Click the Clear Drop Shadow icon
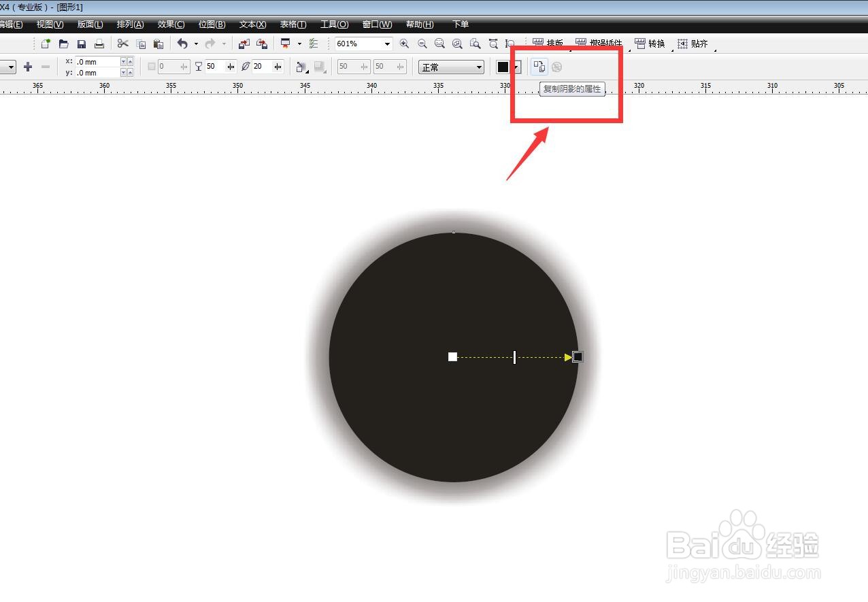 556,67
